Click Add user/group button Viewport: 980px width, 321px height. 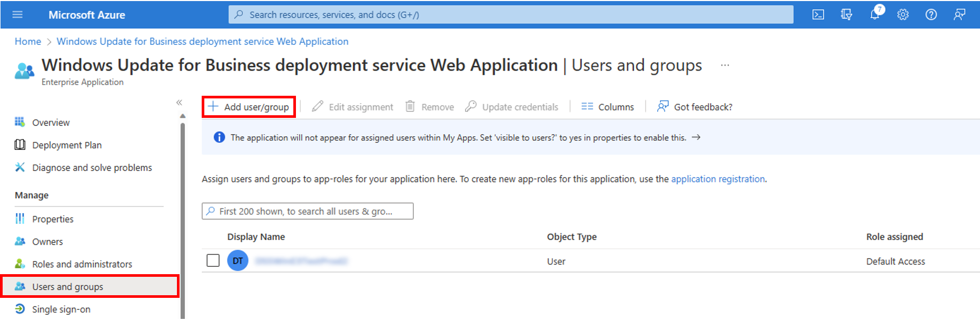(249, 107)
